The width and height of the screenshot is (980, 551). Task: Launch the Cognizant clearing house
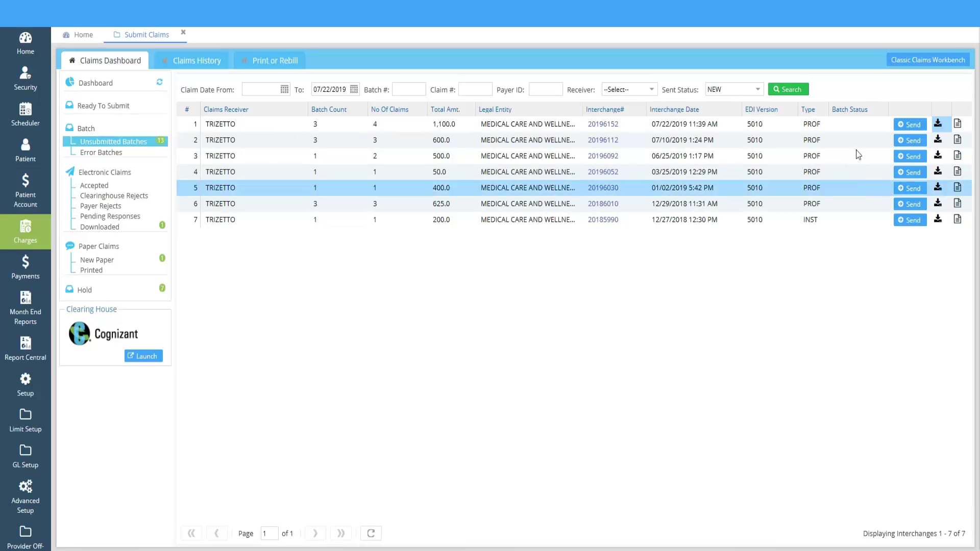tap(143, 356)
